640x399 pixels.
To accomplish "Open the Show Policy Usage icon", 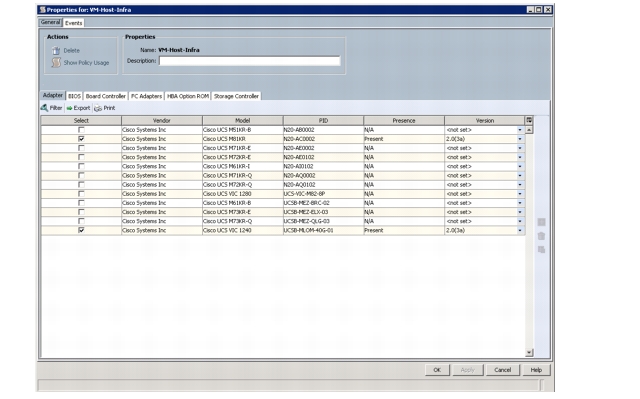I will click(56, 62).
